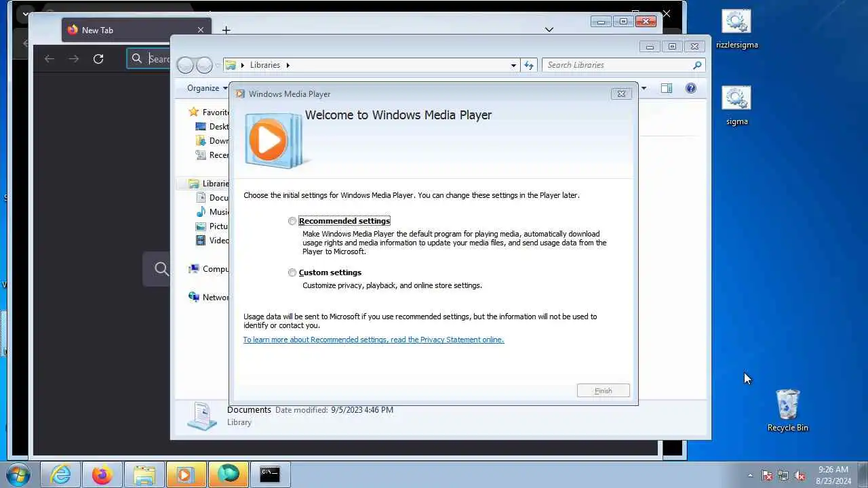This screenshot has width=868, height=488.
Task: Open the green fish app in the taskbar
Action: click(228, 474)
